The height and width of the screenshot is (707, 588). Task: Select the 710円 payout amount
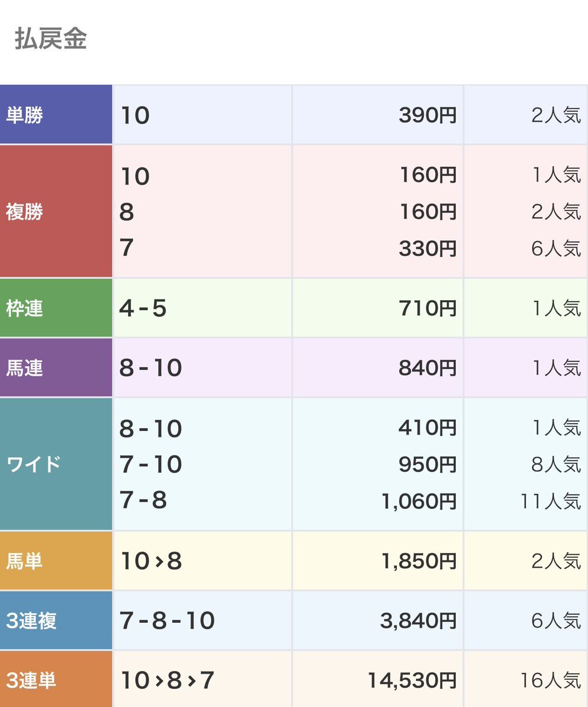427,308
